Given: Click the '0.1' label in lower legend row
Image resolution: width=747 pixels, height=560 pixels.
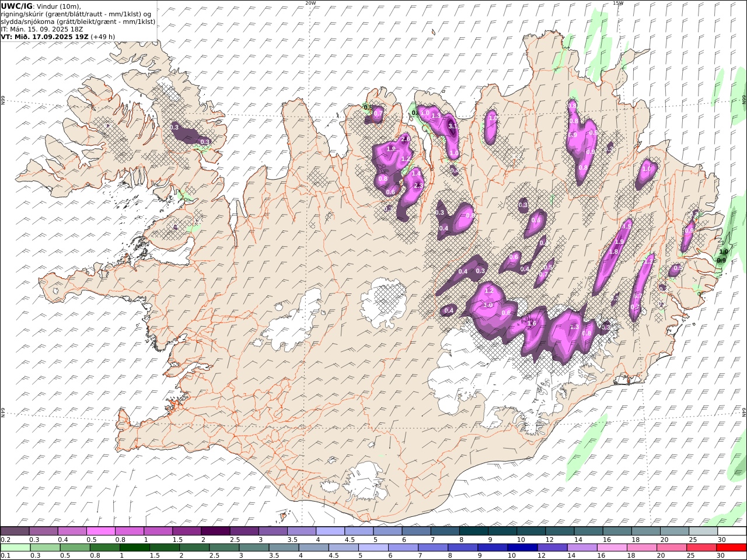Looking at the screenshot, I should tap(5, 555).
